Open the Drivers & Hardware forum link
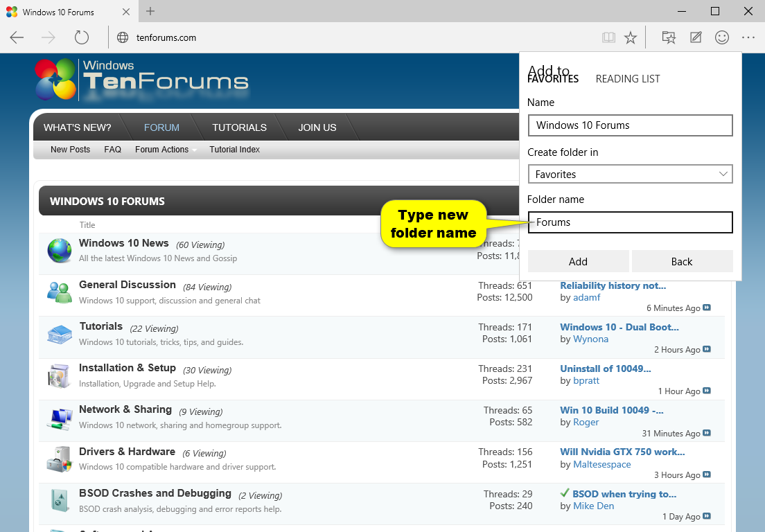Screen dimensions: 765x532 click(127, 452)
